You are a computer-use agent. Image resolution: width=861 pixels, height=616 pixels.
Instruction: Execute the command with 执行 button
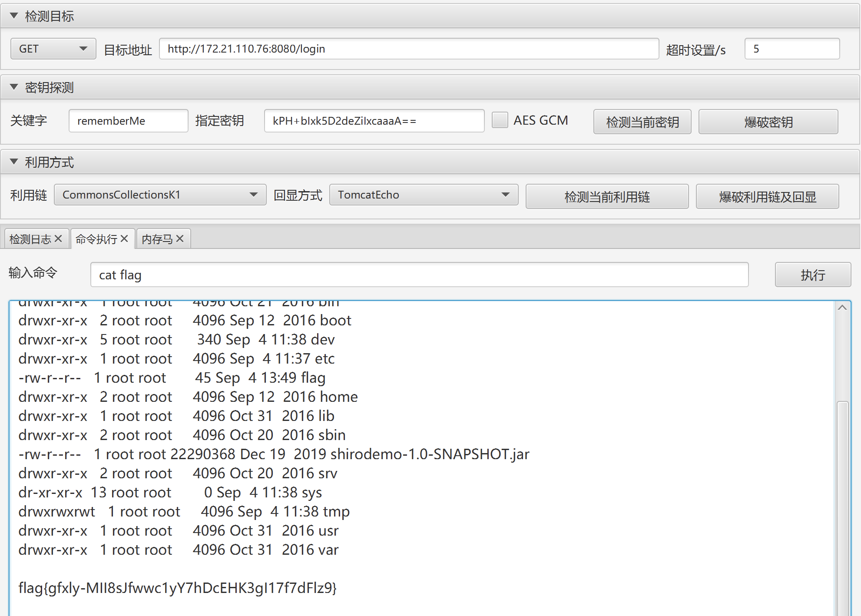pyautogui.click(x=813, y=275)
